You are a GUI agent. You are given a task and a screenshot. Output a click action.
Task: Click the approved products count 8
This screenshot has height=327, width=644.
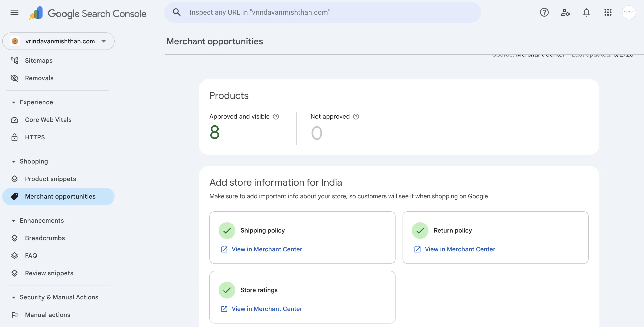(x=214, y=132)
